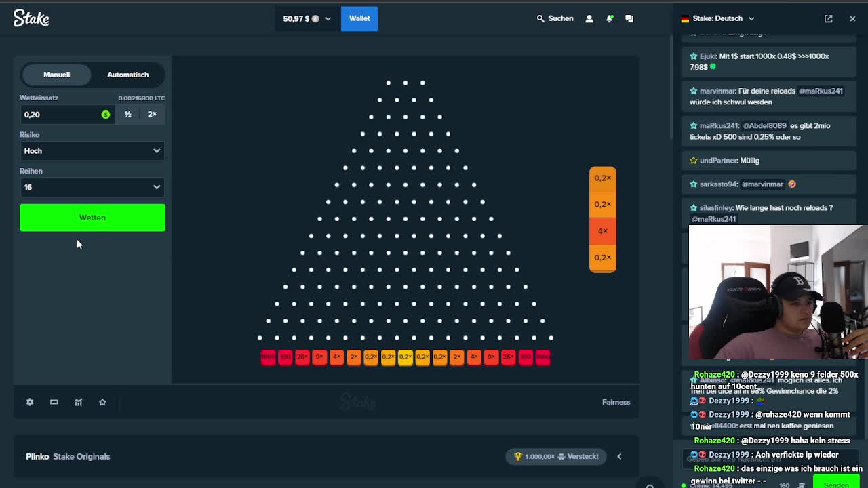Open the Fairness link
Screen dimensions: 868x488
(x=616, y=402)
